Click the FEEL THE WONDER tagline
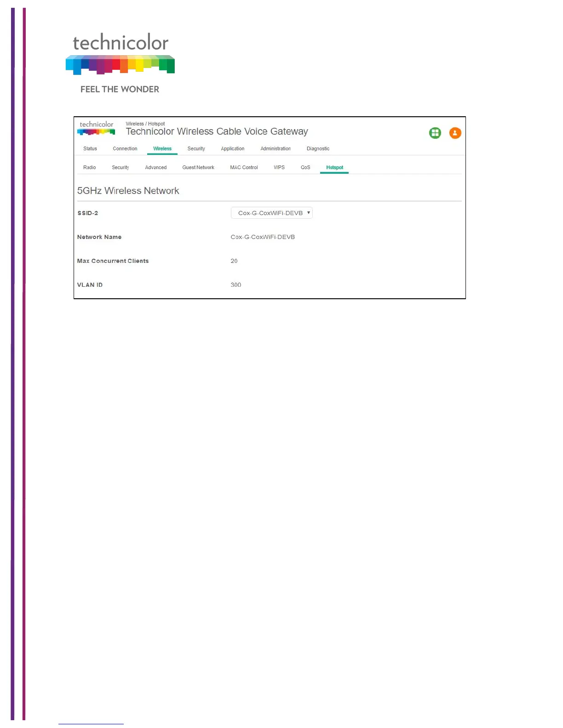This screenshot has width=563, height=728. click(120, 89)
